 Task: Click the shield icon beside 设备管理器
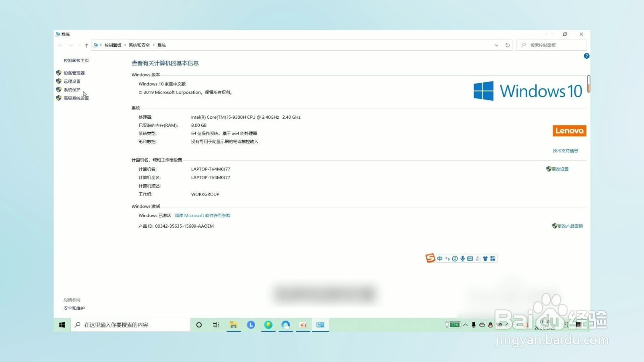[x=59, y=73]
